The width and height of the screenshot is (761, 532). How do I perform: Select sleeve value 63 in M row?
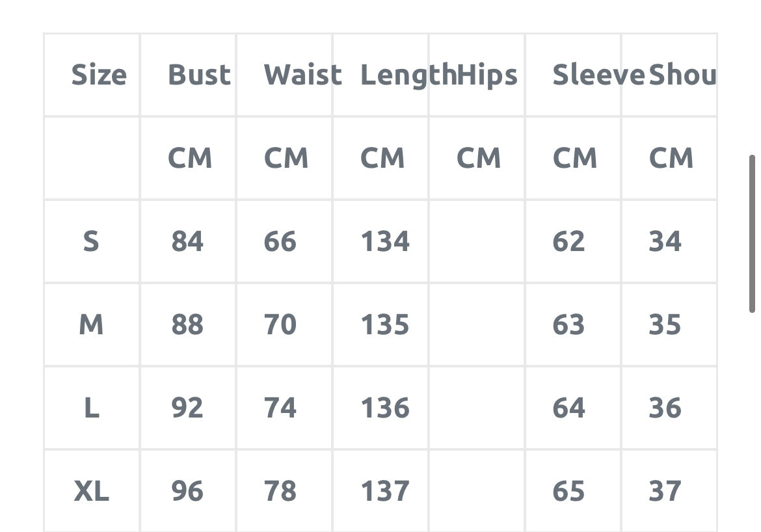pyautogui.click(x=568, y=325)
